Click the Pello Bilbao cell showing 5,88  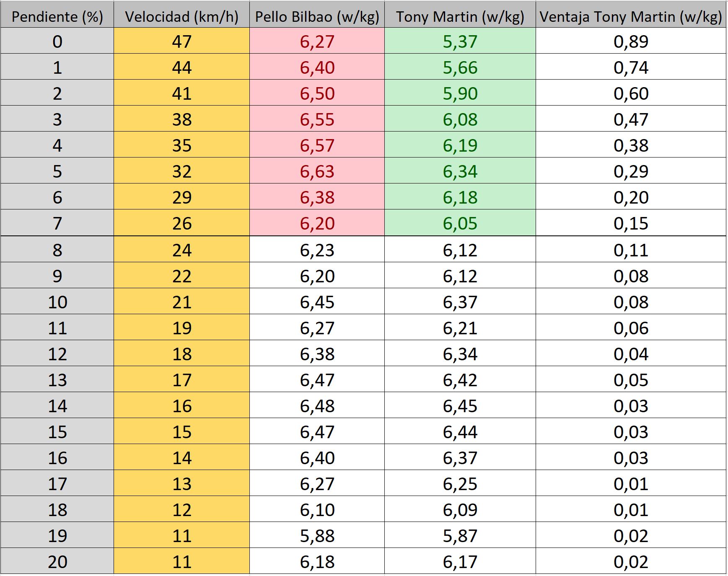point(317,536)
